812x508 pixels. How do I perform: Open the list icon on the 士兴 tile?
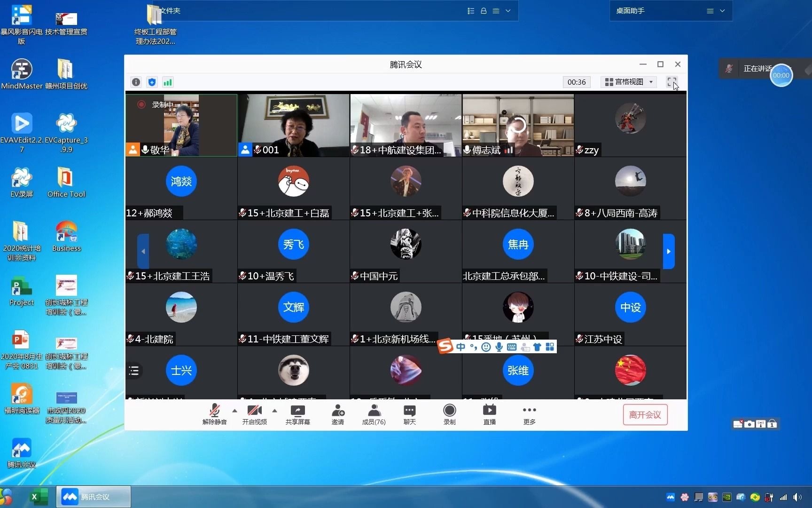tap(134, 371)
